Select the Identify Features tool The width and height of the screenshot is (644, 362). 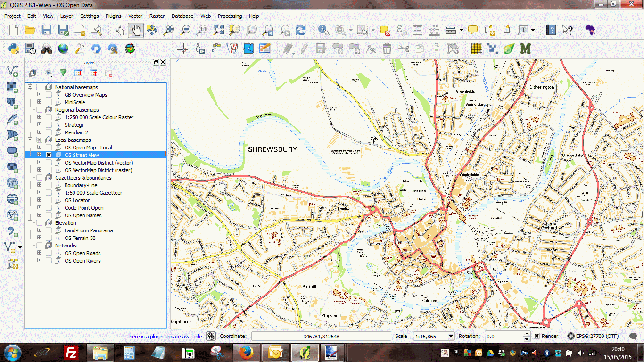click(323, 30)
